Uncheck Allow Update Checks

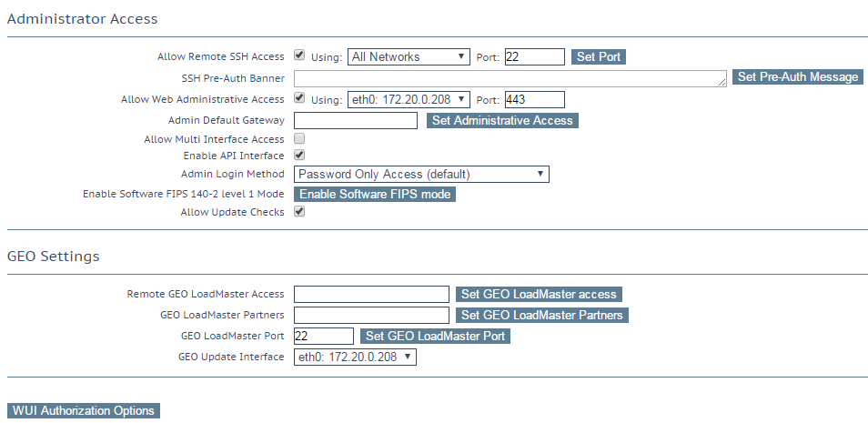pos(299,211)
